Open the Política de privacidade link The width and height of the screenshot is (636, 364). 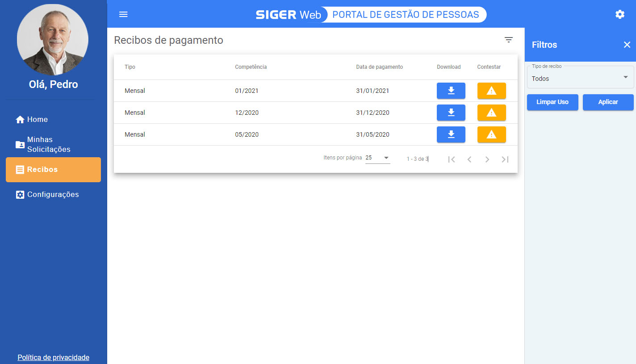[54, 357]
